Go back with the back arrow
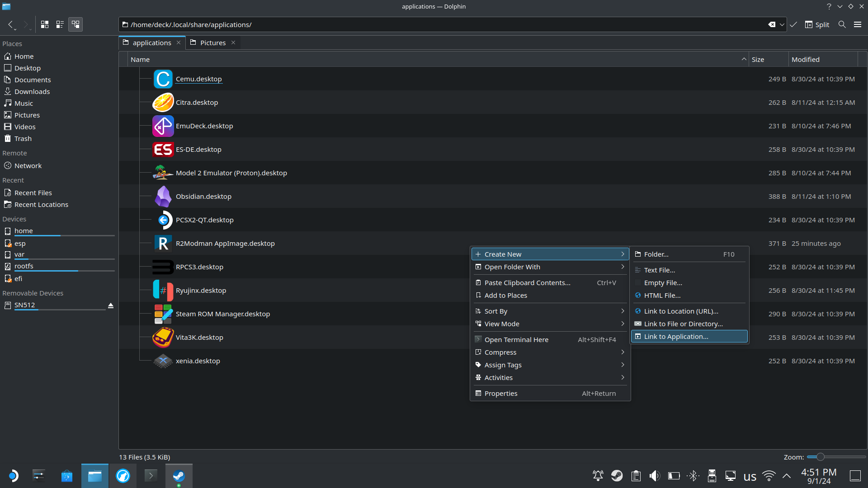 (10, 24)
